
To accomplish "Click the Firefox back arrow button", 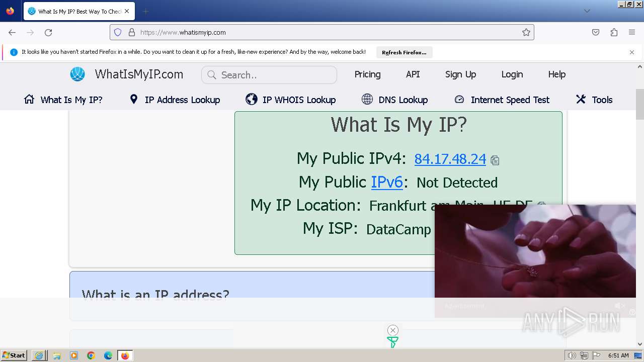I will (12, 32).
